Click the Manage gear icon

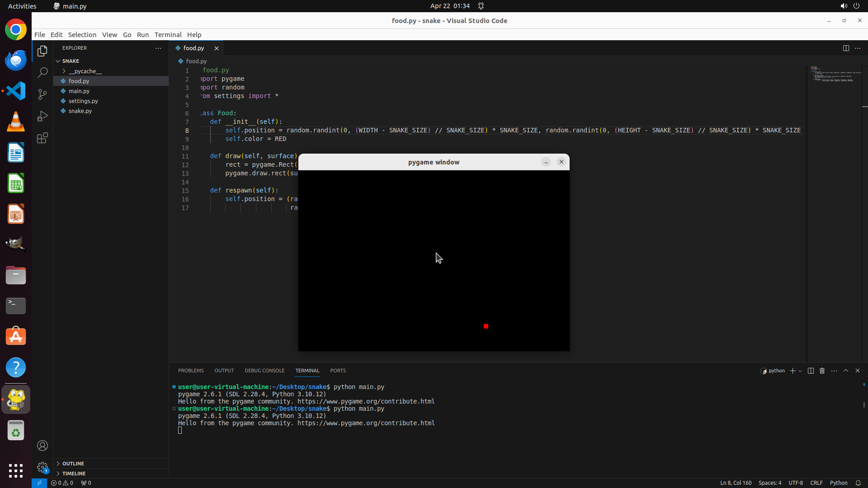coord(42,467)
